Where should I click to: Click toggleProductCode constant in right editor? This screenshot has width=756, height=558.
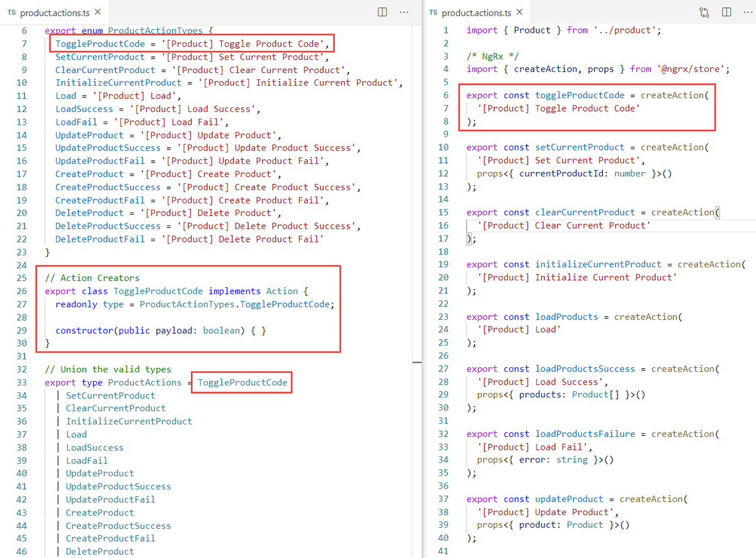(580, 95)
